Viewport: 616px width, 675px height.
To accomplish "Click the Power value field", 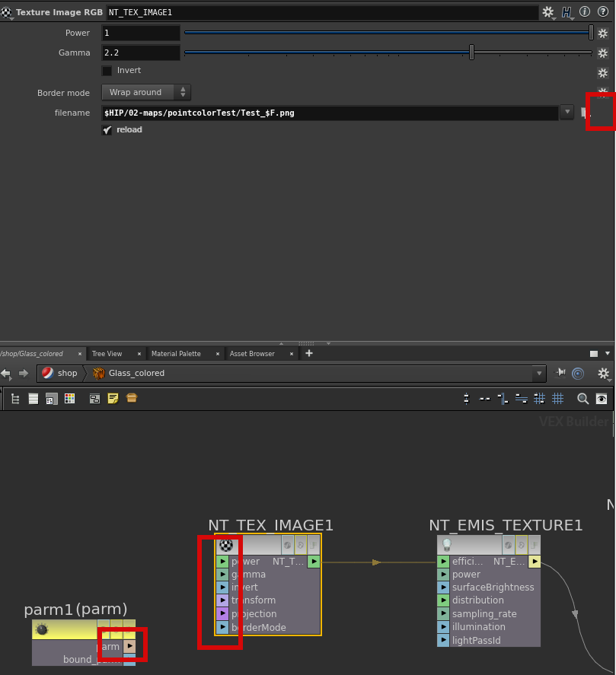I will [140, 33].
